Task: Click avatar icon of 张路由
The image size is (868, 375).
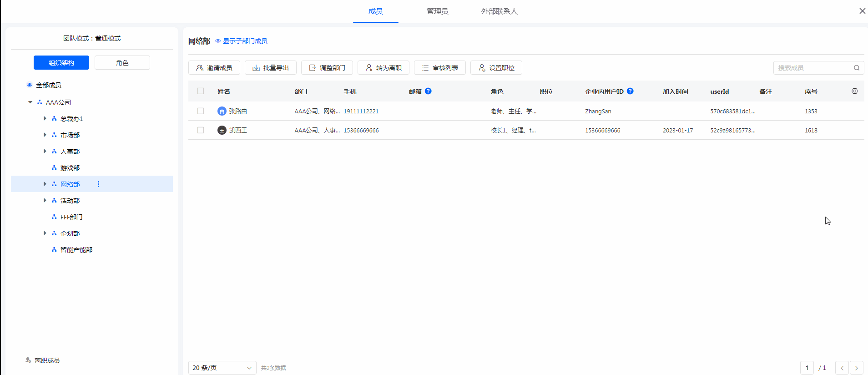Action: pos(222,111)
